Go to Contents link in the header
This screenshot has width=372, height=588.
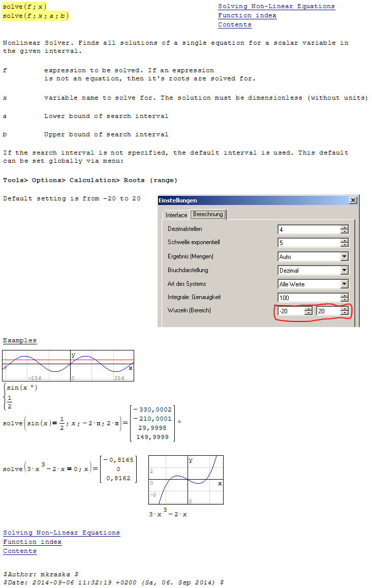234,25
